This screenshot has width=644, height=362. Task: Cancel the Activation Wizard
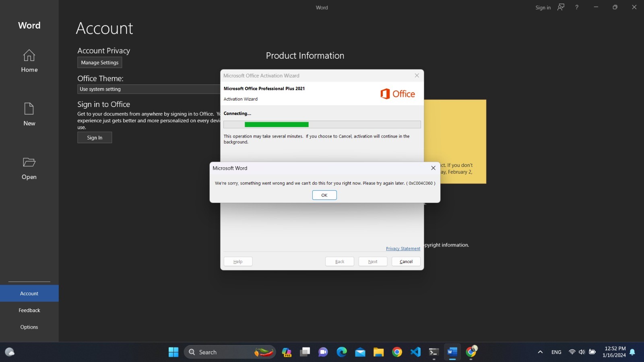[x=406, y=261]
